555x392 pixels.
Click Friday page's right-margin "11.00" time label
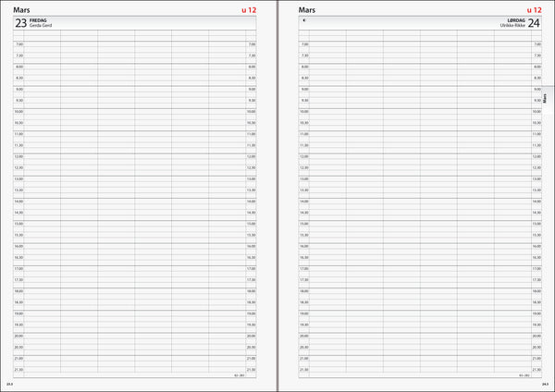click(x=251, y=134)
